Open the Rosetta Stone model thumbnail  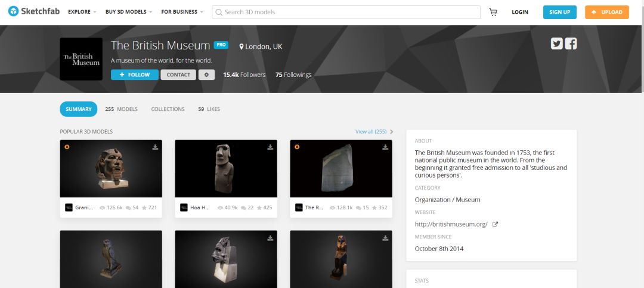(x=341, y=169)
